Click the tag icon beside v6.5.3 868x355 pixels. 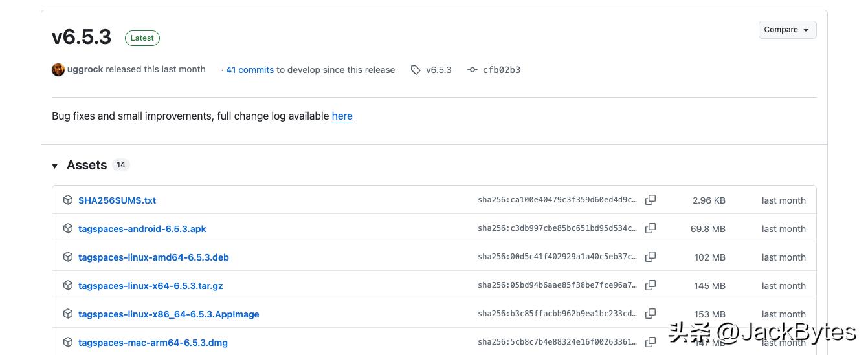click(416, 70)
